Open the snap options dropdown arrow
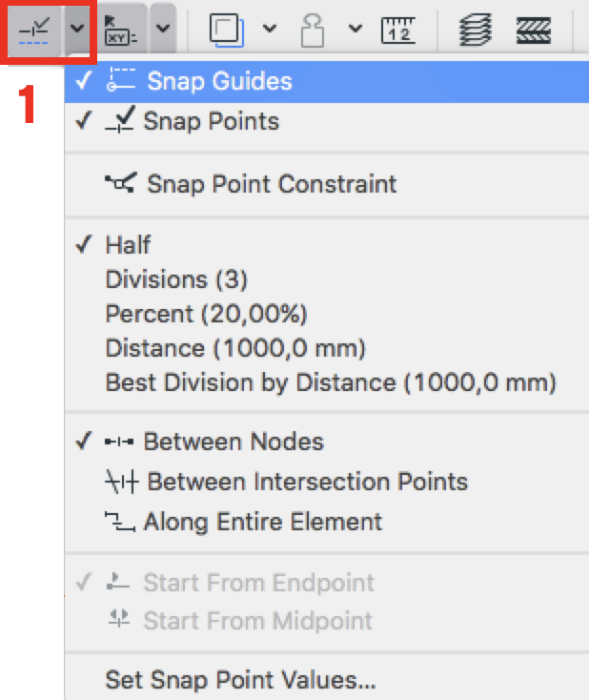Viewport: 589px width, 700px height. pyautogui.click(x=76, y=31)
